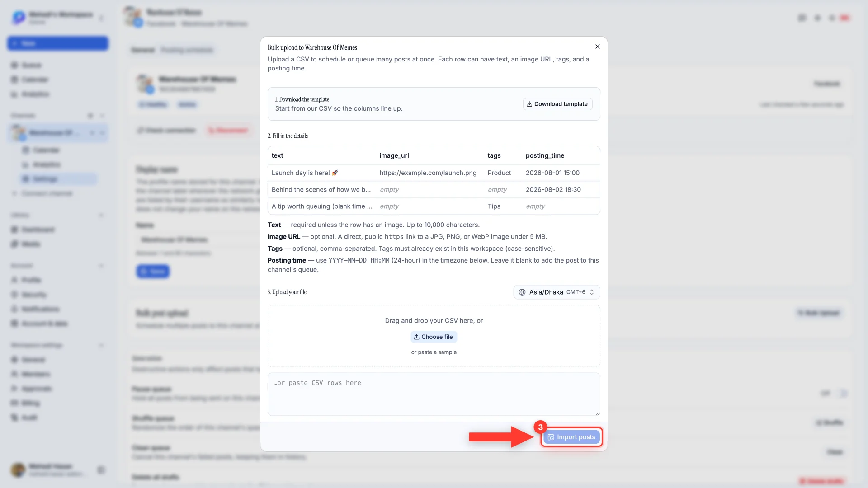Screen dimensions: 868x488
Task: Click the 'Drag and drop your CSV here' text
Action: coord(434,320)
